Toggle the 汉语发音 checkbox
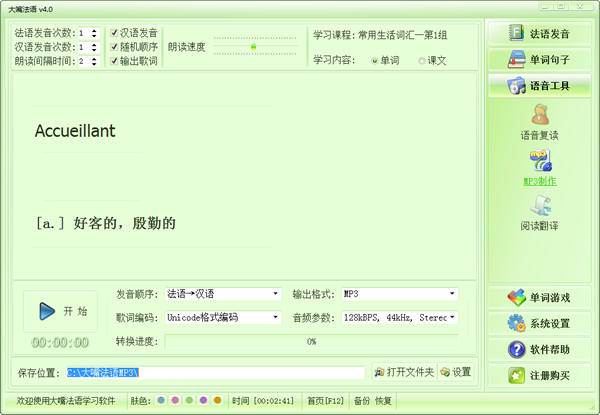 (114, 33)
